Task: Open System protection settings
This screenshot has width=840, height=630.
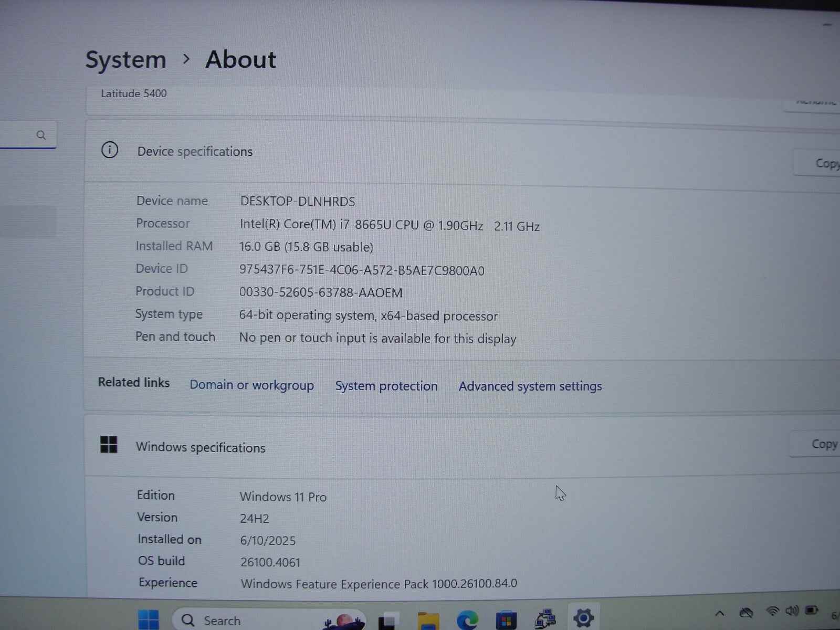Action: click(386, 386)
